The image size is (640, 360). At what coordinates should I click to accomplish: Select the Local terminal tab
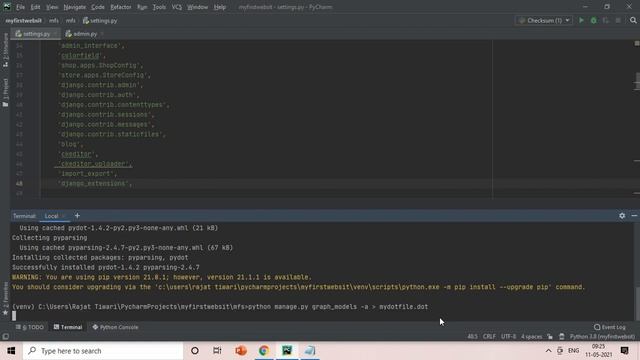(52, 216)
